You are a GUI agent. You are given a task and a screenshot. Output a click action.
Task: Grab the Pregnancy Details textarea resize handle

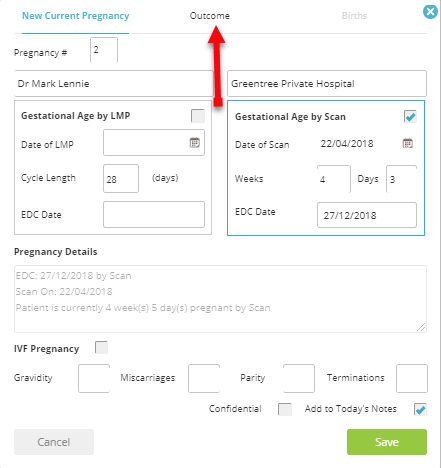(x=422, y=327)
